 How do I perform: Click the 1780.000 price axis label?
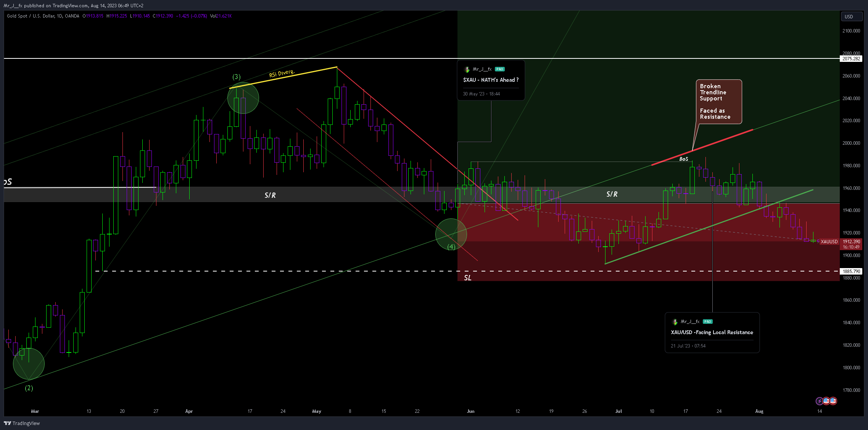[x=851, y=390]
